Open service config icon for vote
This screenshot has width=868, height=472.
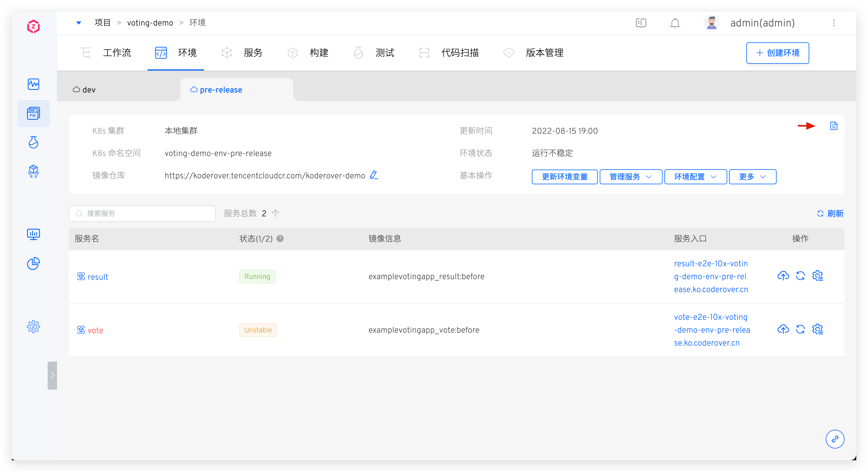pyautogui.click(x=817, y=329)
